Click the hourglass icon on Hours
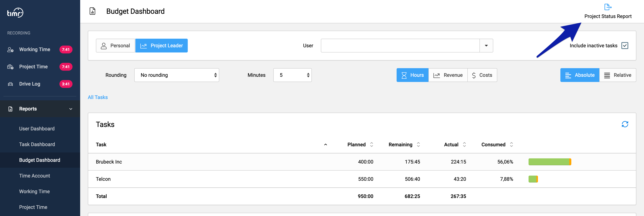Screen dimensions: 644x216 [x=404, y=75]
